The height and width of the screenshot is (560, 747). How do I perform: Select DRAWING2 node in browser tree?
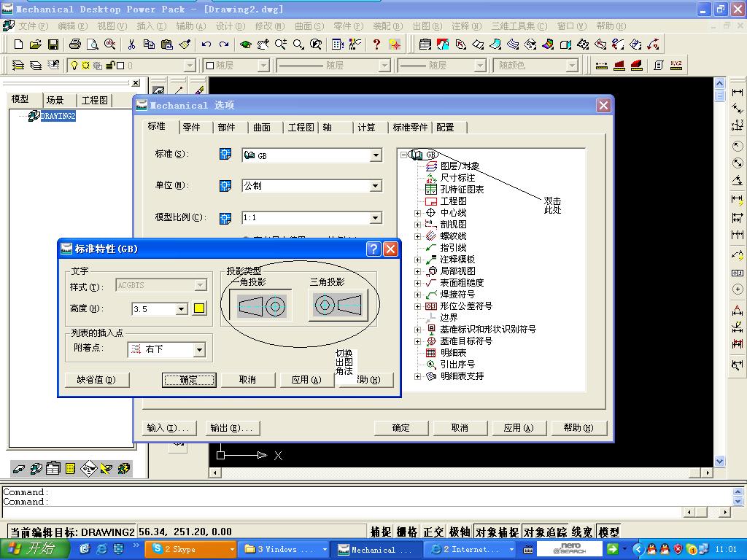point(58,116)
